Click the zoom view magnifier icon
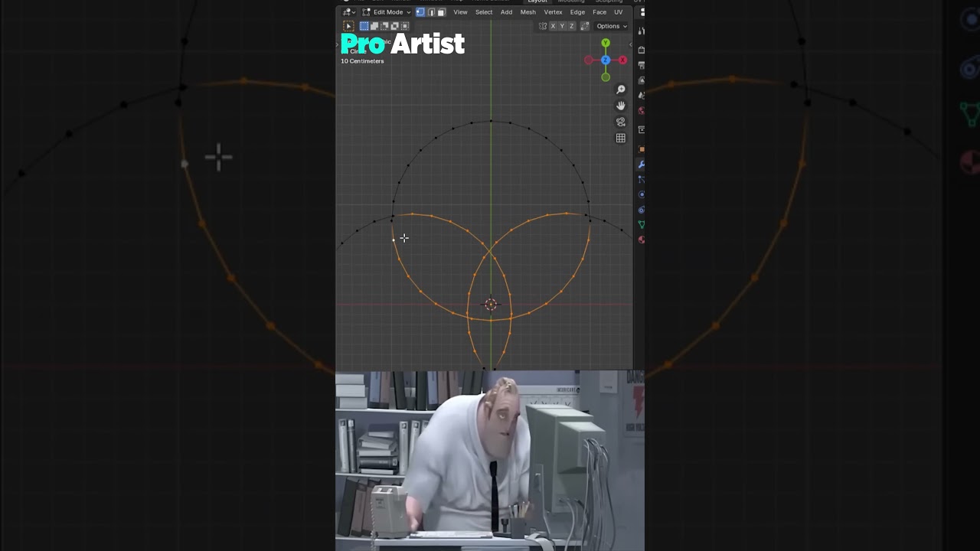Image resolution: width=980 pixels, height=551 pixels. click(620, 90)
